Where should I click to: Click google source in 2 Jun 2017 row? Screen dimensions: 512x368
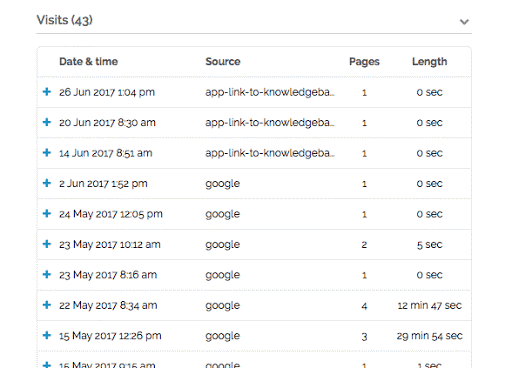(223, 184)
